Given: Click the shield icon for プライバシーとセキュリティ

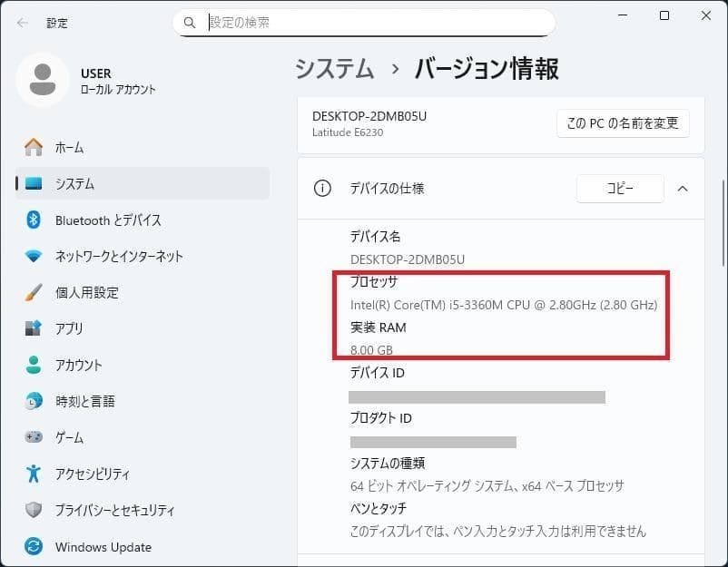Looking at the screenshot, I should pyautogui.click(x=34, y=510).
